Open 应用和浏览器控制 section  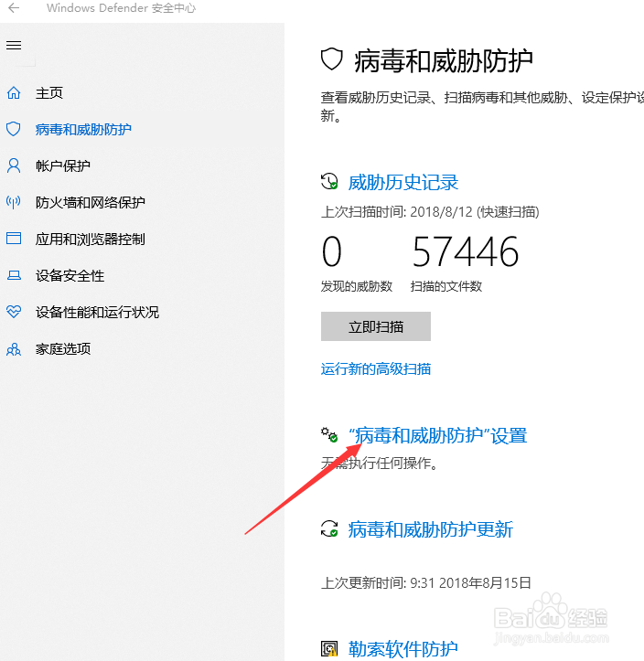tap(91, 239)
